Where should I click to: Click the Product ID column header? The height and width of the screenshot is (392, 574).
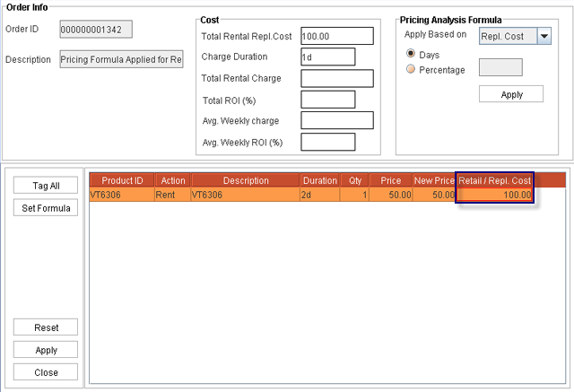click(x=122, y=180)
